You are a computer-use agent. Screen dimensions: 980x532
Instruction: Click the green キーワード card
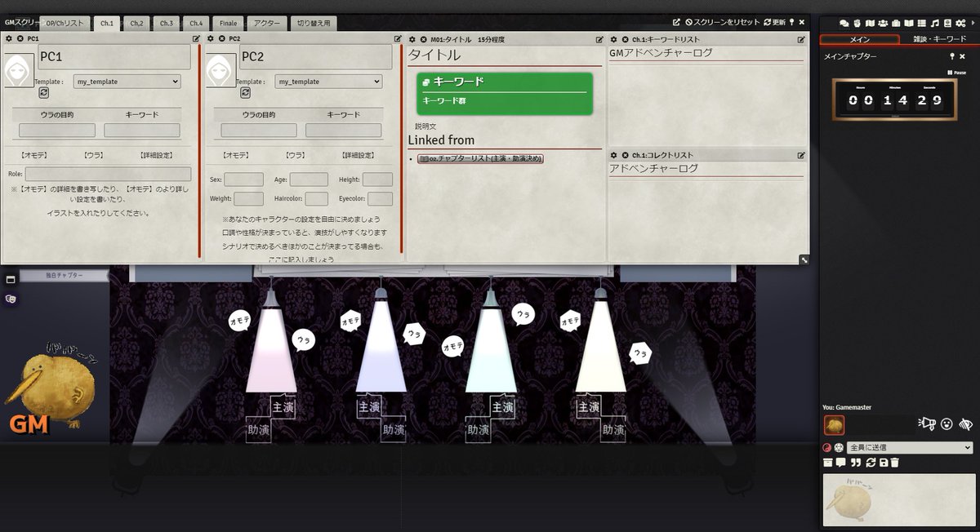pos(504,93)
